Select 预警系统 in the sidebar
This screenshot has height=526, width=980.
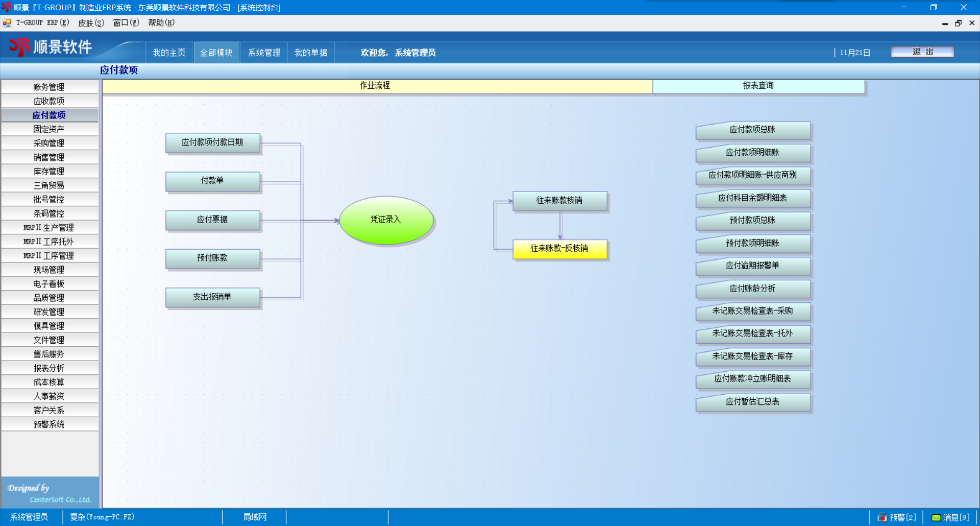49,424
